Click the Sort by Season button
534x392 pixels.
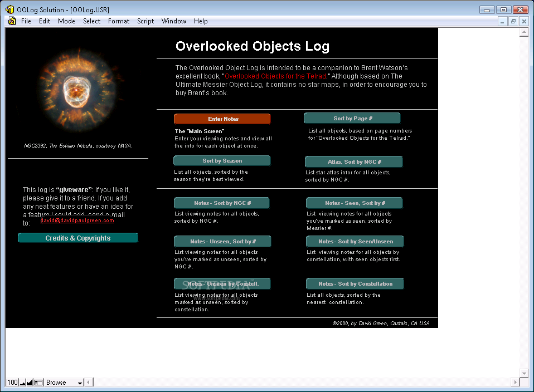point(222,160)
